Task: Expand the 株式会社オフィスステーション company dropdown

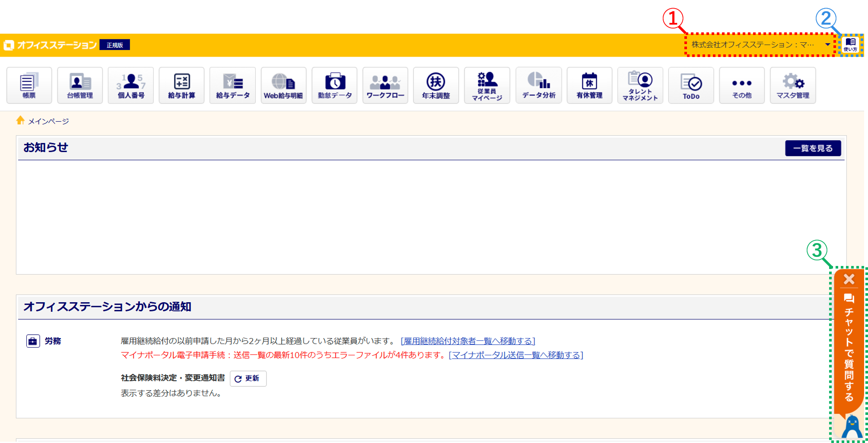Action: click(x=760, y=44)
